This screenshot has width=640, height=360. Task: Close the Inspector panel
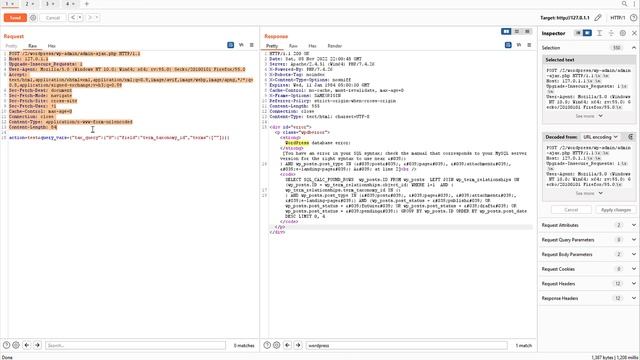coord(634,33)
